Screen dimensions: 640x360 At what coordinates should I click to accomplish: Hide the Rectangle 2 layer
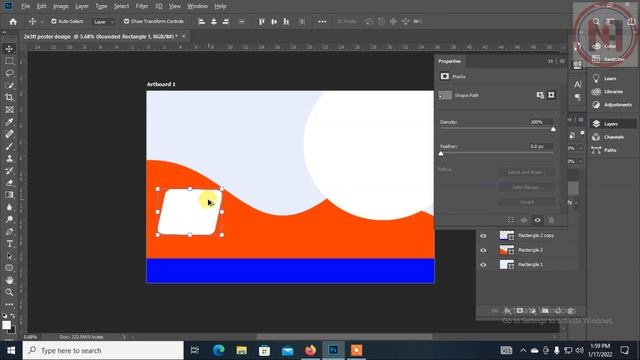pos(483,250)
